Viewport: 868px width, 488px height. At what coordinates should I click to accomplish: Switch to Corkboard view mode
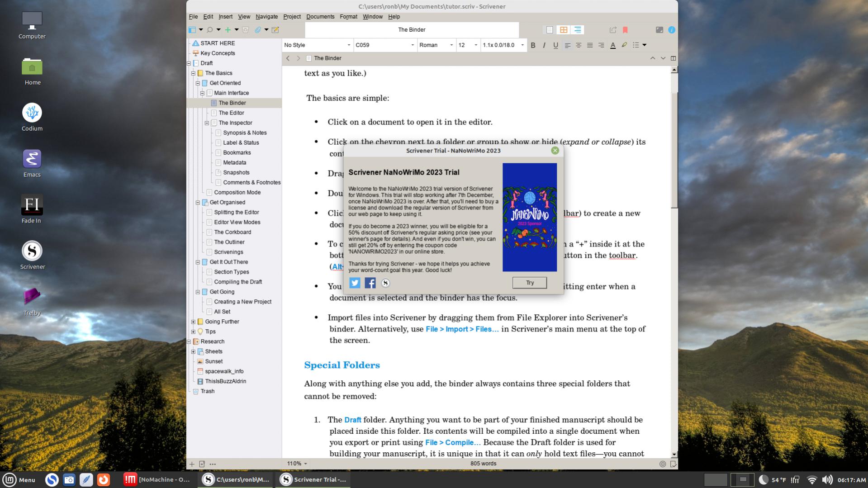point(564,30)
